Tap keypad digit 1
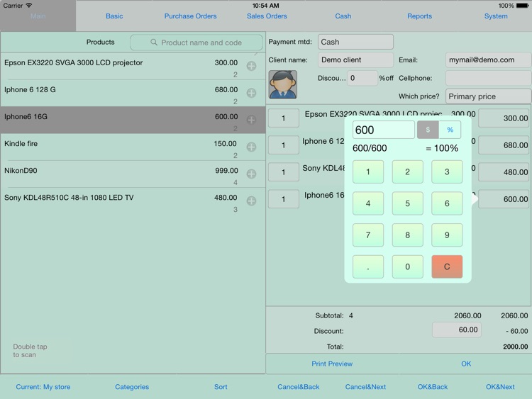The width and height of the screenshot is (532, 399). [367, 172]
